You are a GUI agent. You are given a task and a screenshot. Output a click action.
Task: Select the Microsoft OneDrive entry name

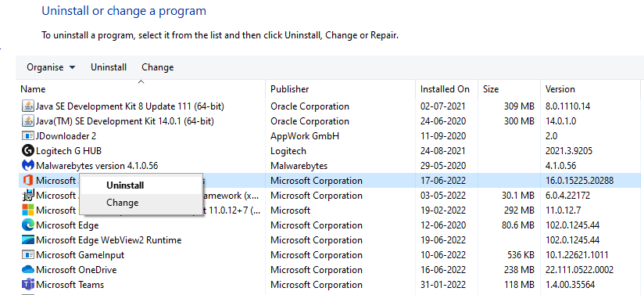pos(77,270)
